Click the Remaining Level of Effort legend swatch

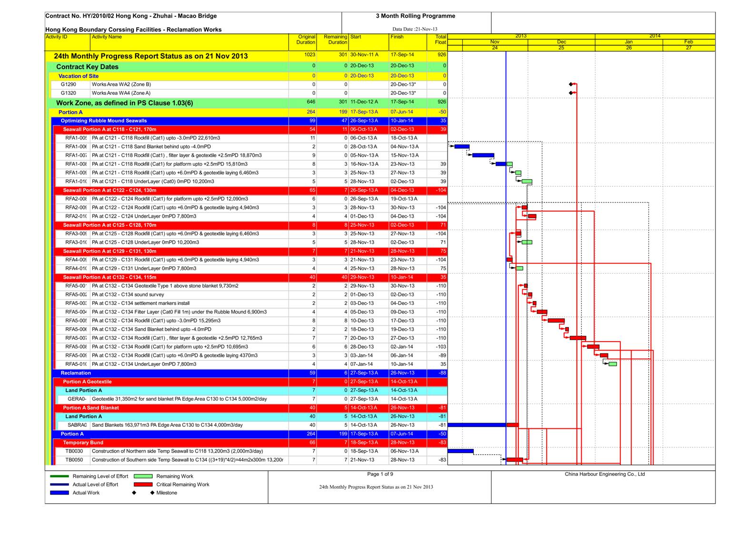tap(60, 476)
